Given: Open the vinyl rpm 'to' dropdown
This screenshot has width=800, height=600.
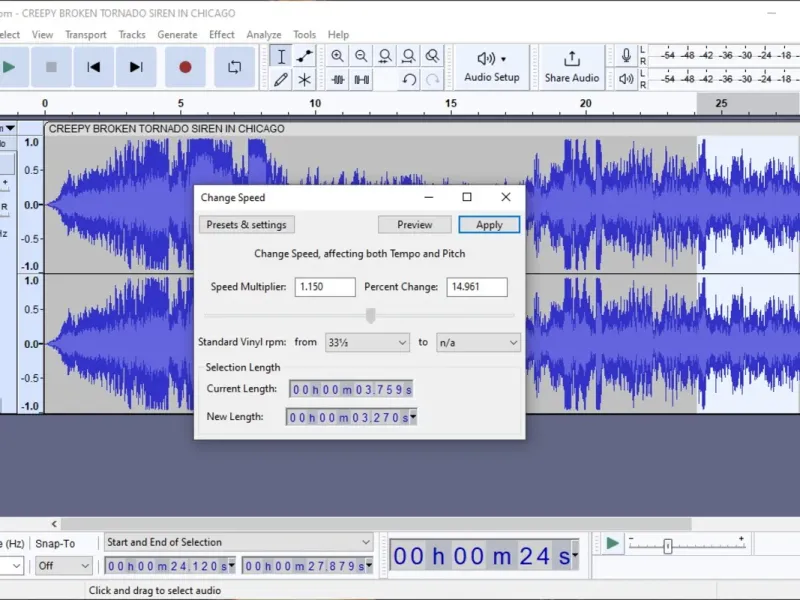Looking at the screenshot, I should (x=478, y=342).
